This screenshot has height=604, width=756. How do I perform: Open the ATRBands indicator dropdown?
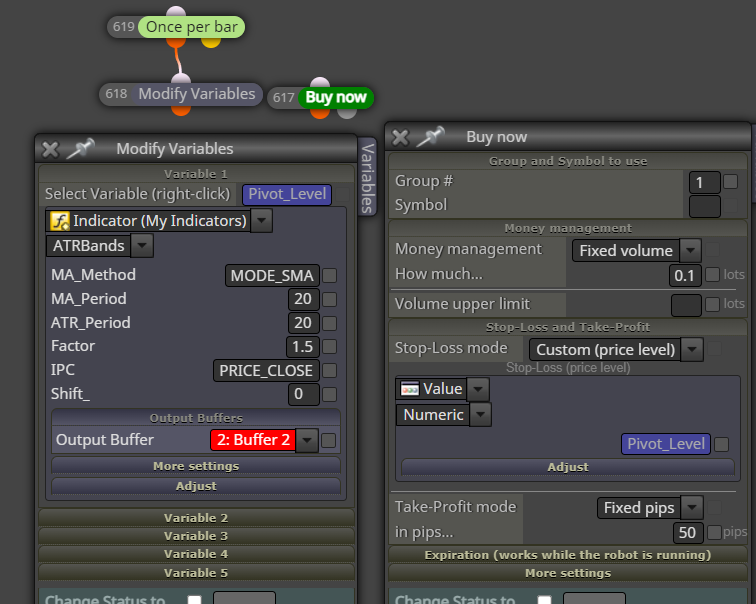[142, 246]
